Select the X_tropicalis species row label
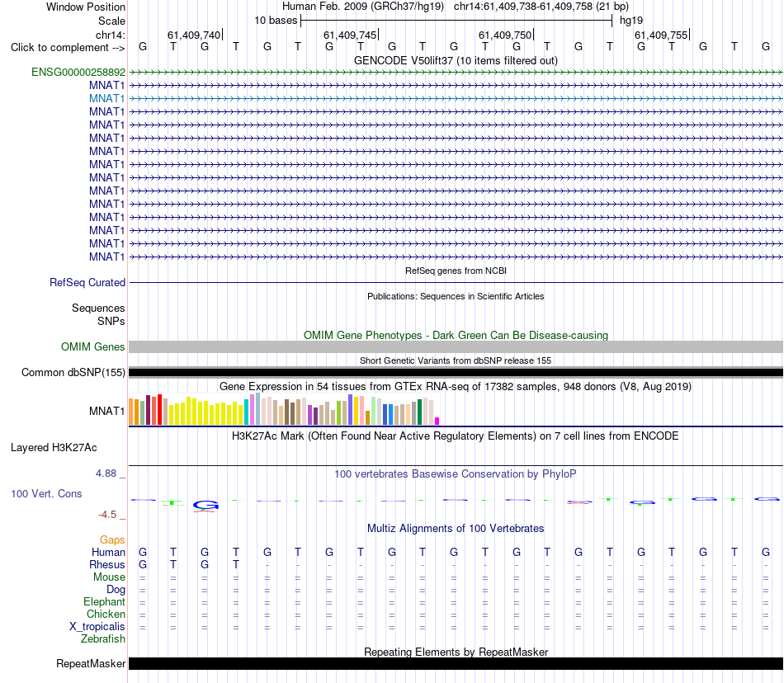The image size is (784, 683). [x=97, y=627]
